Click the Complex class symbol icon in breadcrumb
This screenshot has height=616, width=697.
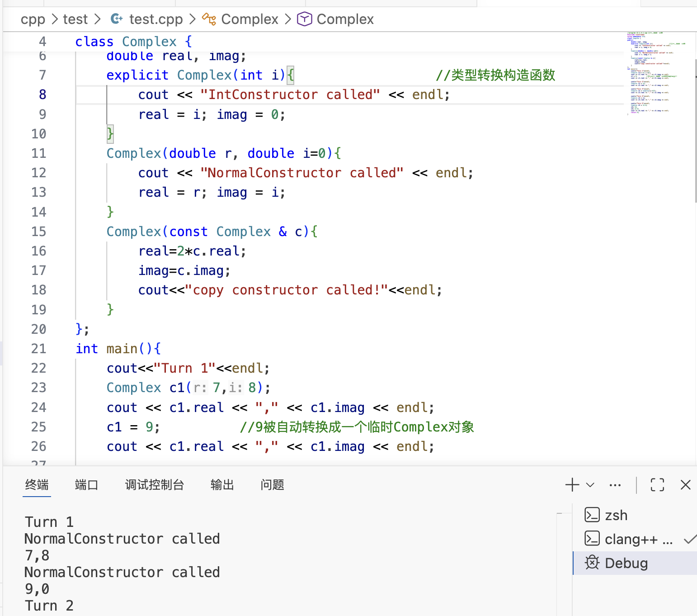pos(209,19)
